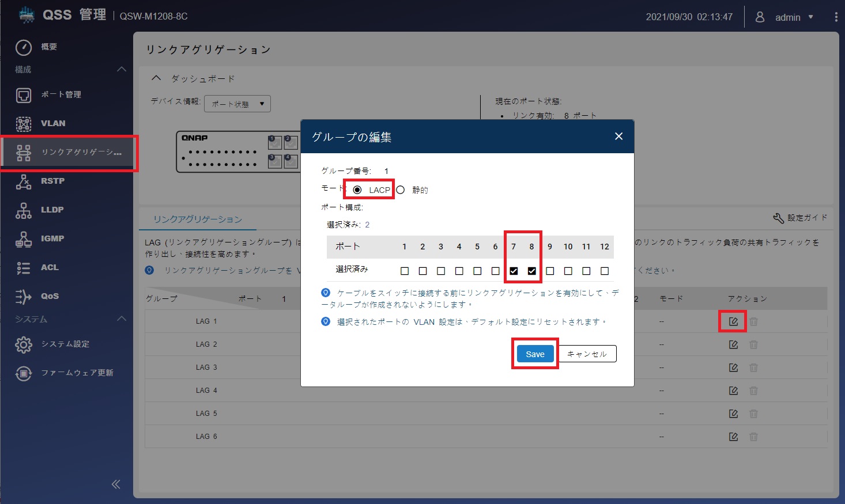Open the IGMP sidebar item
845x504 pixels.
(52, 238)
